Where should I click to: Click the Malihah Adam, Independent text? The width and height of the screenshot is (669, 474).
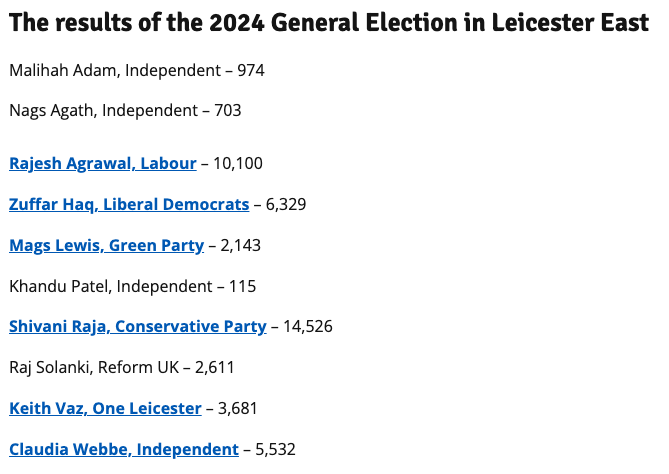coord(113,70)
